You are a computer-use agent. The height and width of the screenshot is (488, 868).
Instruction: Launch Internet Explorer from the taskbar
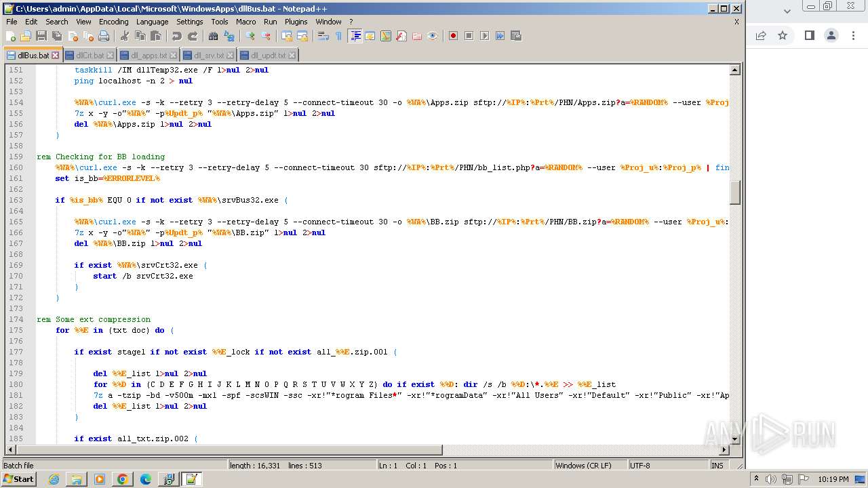click(x=54, y=479)
